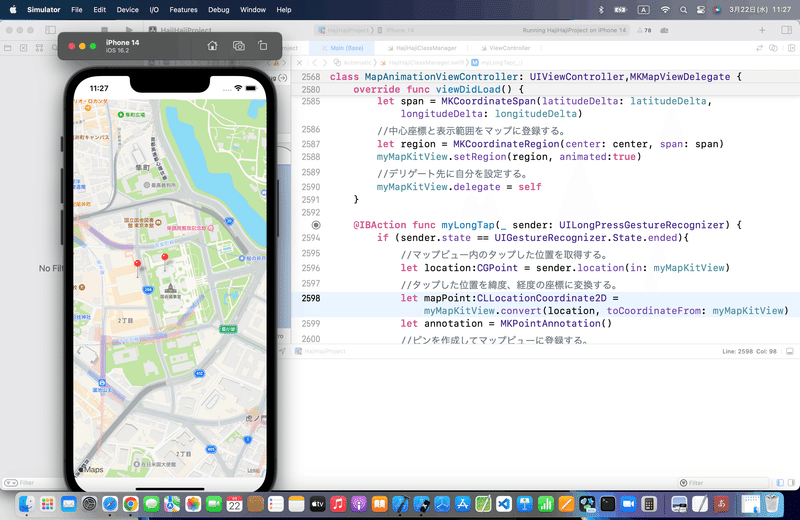
Task: Open Control Center in menu bar
Action: (701, 10)
